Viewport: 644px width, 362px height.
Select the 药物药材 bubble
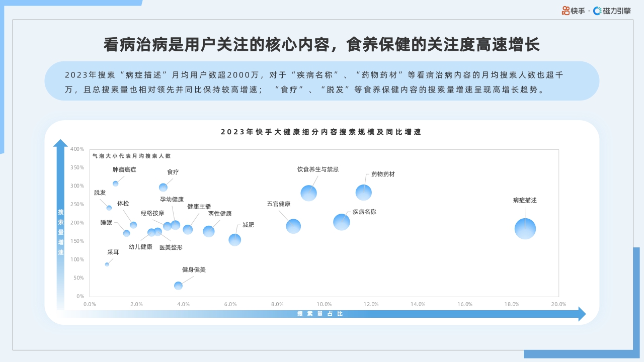363,192
